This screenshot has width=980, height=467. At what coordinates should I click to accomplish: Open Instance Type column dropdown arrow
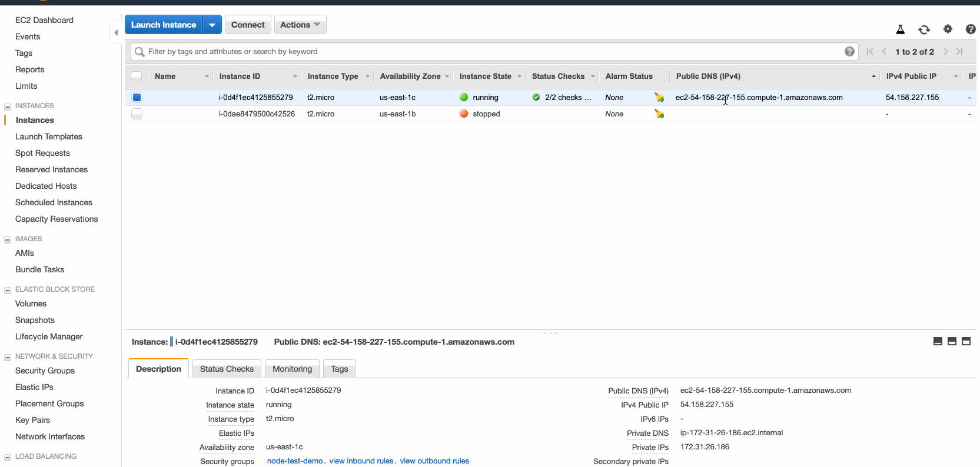[x=367, y=76]
